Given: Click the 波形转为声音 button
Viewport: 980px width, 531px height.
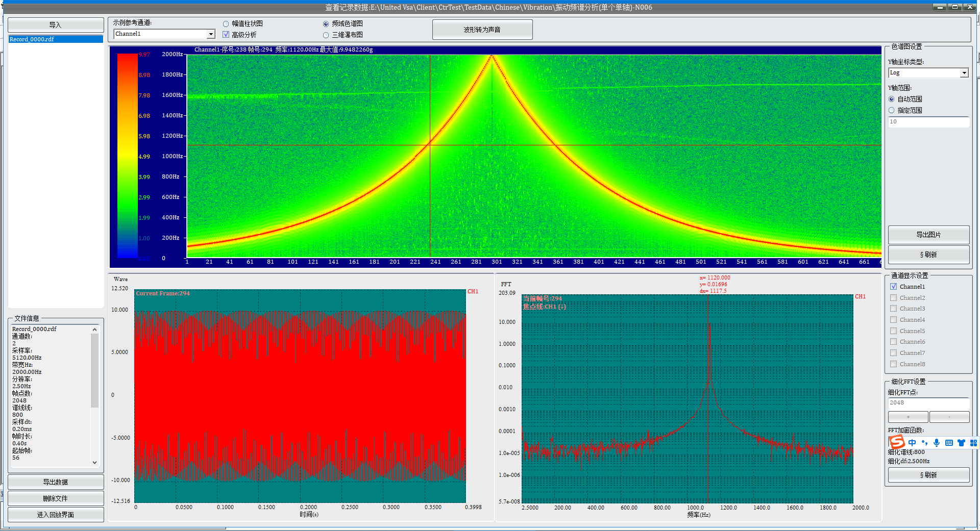Looking at the screenshot, I should pos(482,30).
